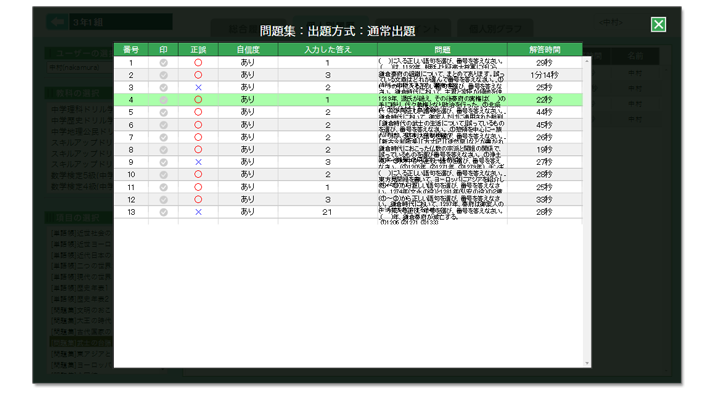
Task: Open the <中村> user field in background
Action: tap(611, 22)
